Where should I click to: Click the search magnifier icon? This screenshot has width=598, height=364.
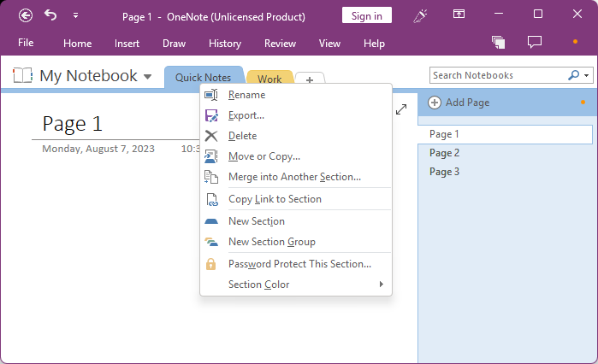click(573, 75)
